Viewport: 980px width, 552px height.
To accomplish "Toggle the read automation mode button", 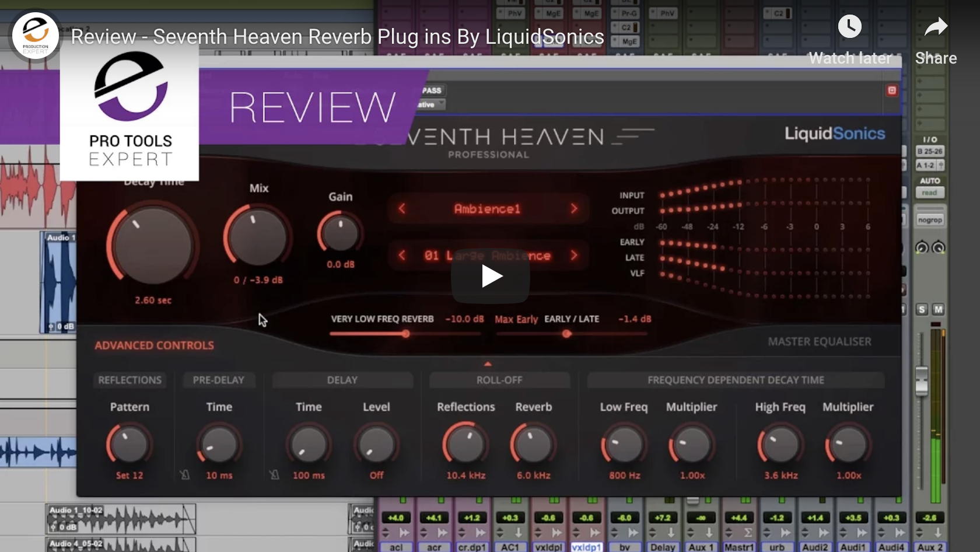I will [x=929, y=193].
